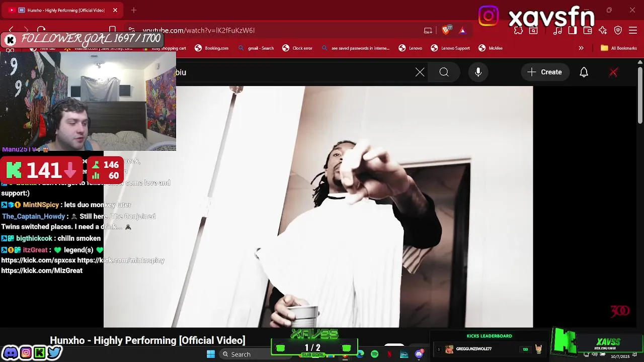
Task: Click the https://kick.com/MizGreat chat link
Action: [42, 270]
